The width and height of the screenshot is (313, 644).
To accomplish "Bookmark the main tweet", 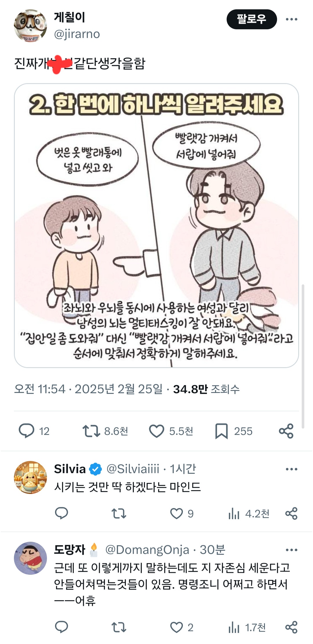I will (221, 431).
